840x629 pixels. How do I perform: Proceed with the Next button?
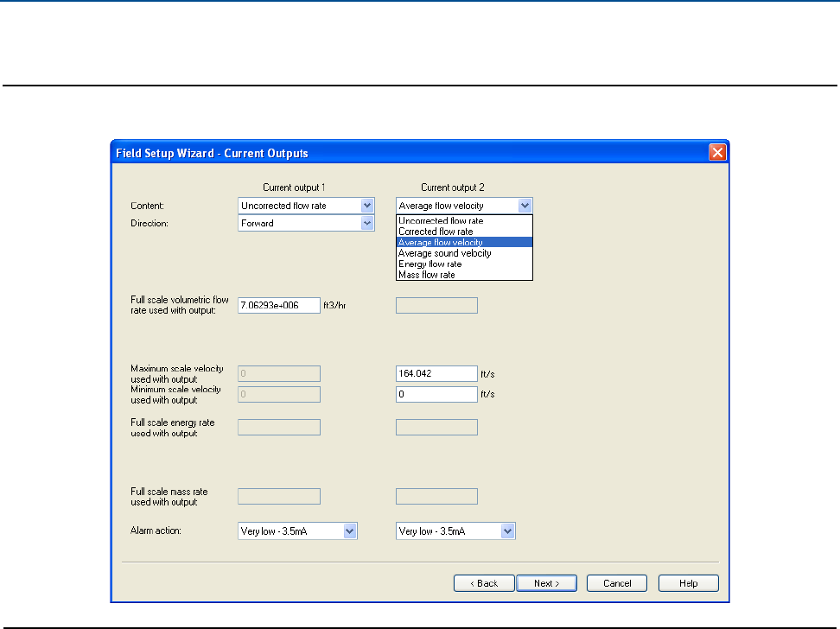pos(546,583)
